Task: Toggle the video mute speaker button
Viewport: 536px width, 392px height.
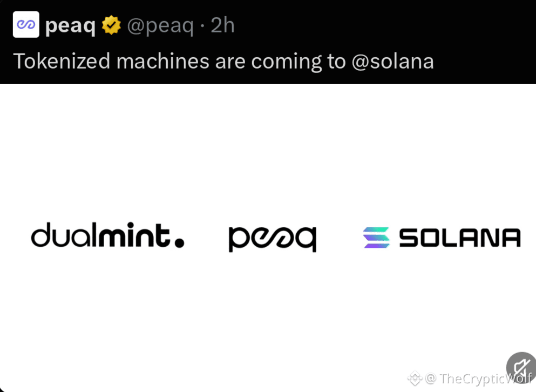Action: pos(522,368)
